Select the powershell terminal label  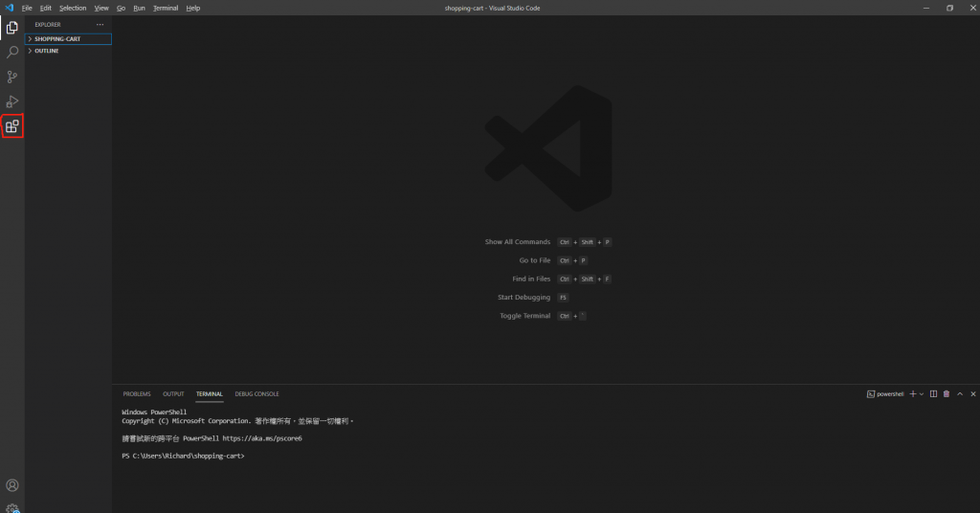(x=885, y=393)
